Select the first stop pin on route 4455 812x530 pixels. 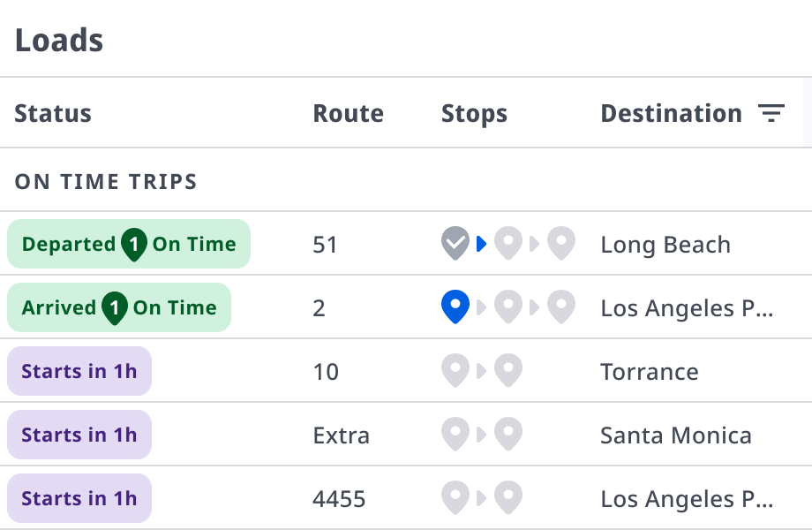(x=455, y=498)
